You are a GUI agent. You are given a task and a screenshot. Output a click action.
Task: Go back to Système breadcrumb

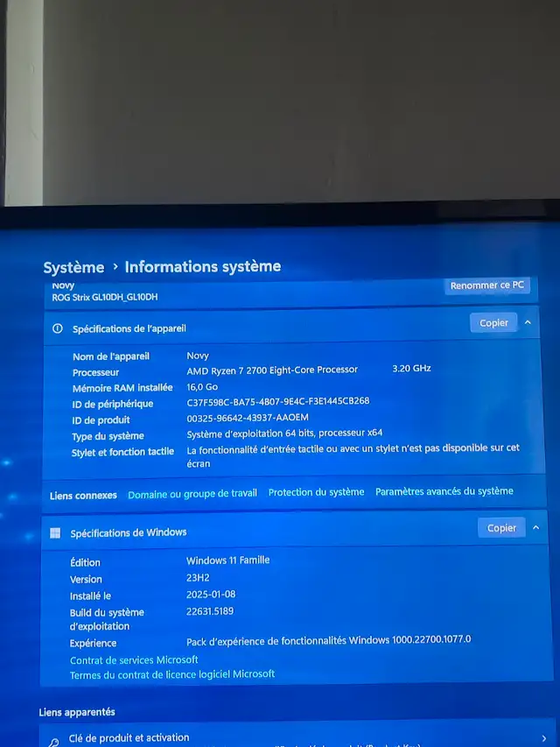pos(73,267)
